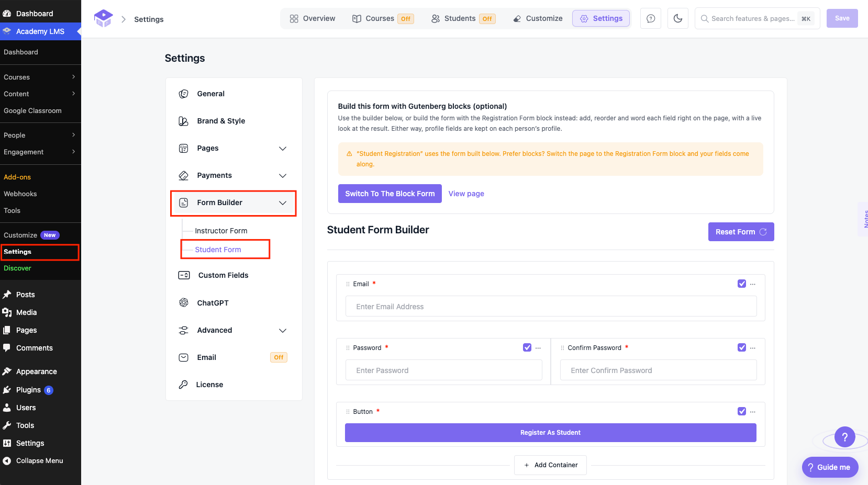This screenshot has width=868, height=485.
Task: Open the Customize tab
Action: [x=538, y=18]
